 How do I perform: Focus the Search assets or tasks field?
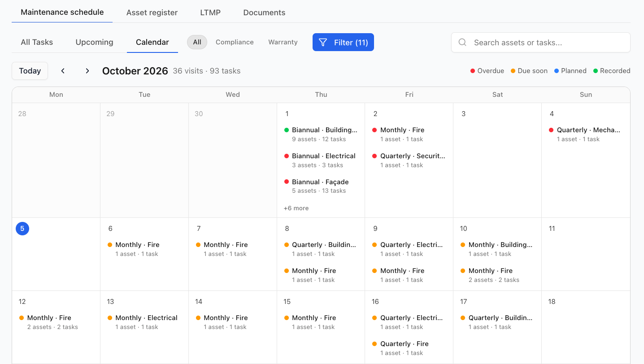point(541,43)
